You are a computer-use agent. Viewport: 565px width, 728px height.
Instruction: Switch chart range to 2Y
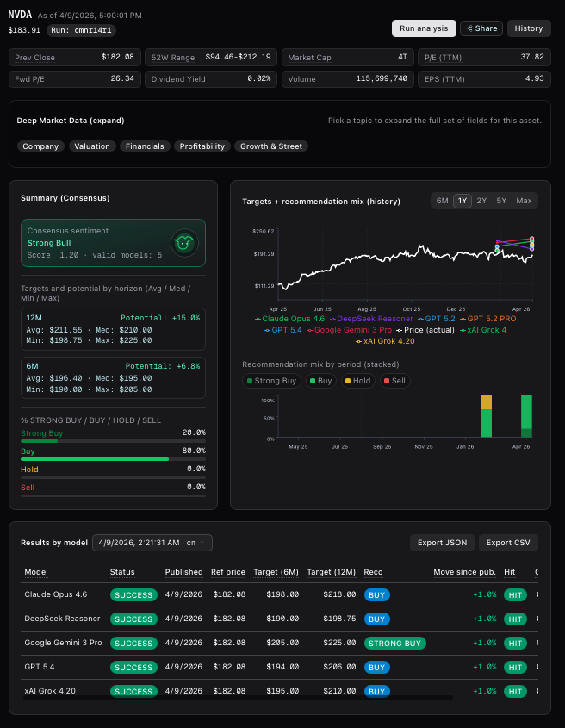coord(481,201)
